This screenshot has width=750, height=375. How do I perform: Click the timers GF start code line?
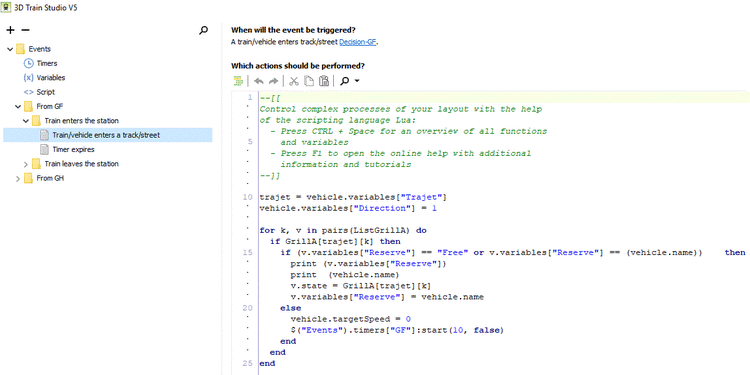point(397,330)
